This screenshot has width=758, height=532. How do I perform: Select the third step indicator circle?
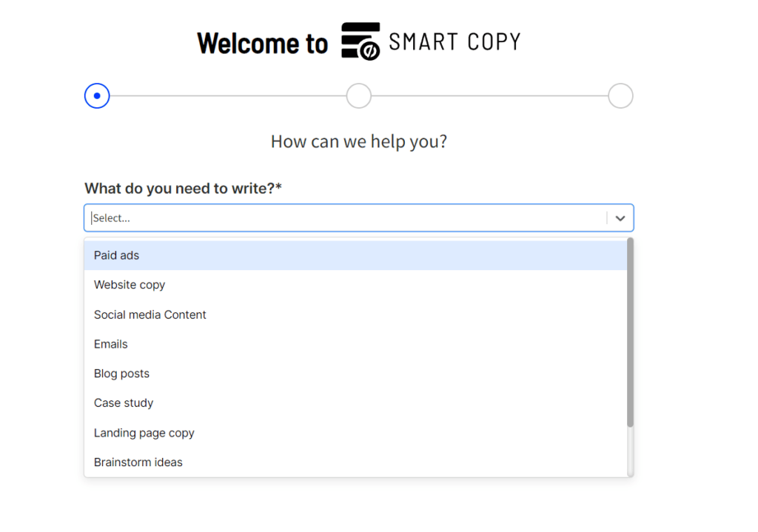pos(621,95)
